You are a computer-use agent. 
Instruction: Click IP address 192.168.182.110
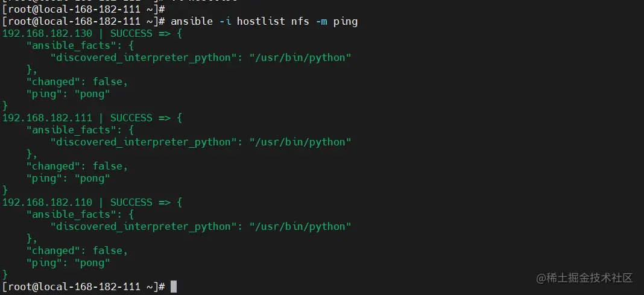(x=47, y=202)
